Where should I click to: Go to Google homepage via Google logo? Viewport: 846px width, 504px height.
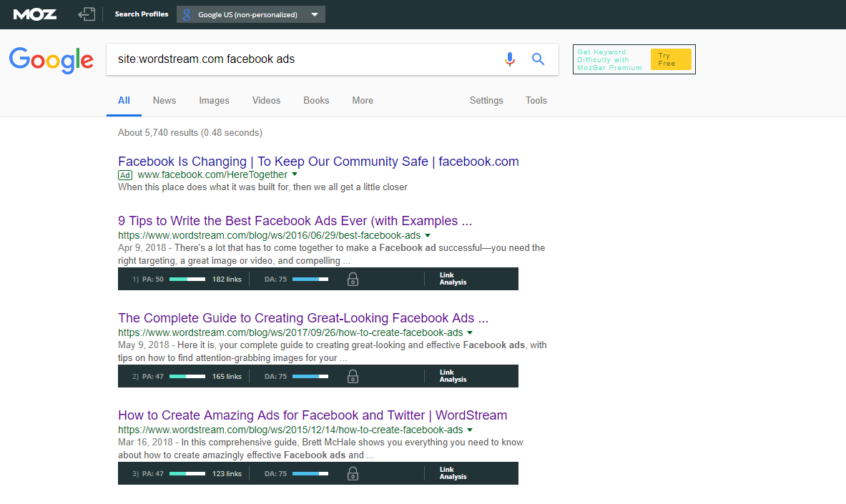pos(51,60)
